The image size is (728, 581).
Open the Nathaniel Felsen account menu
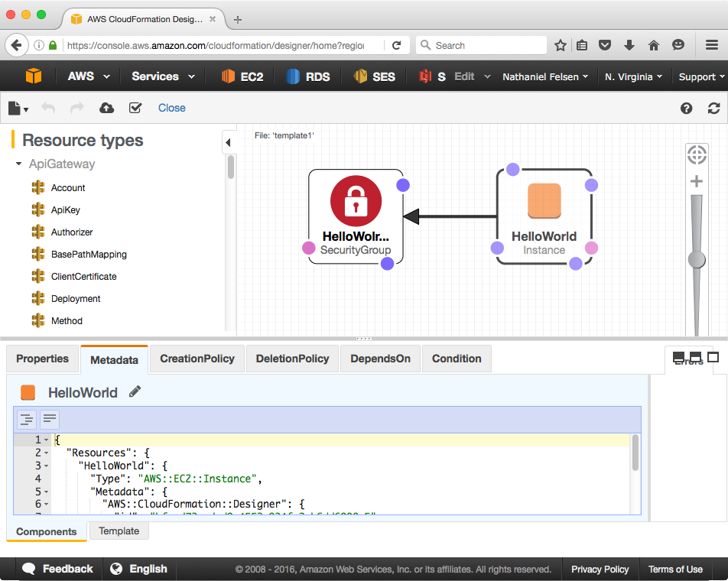[x=545, y=76]
